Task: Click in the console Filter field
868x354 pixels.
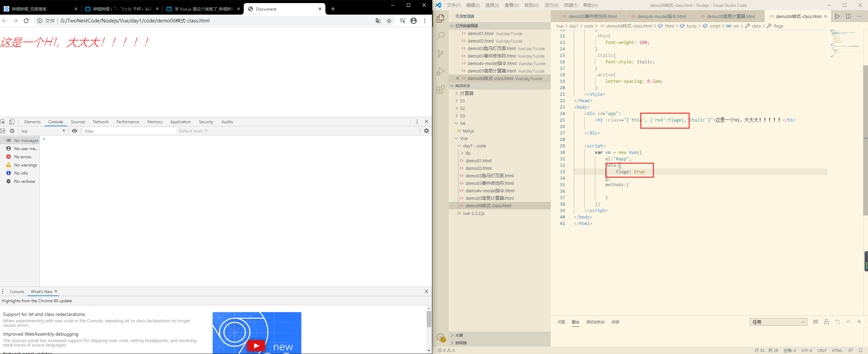Action: pyautogui.click(x=129, y=131)
